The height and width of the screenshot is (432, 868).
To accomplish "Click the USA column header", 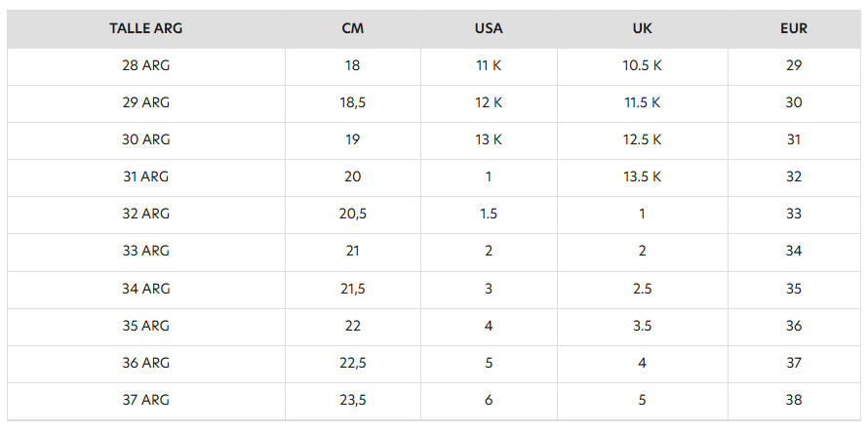I will point(489,28).
